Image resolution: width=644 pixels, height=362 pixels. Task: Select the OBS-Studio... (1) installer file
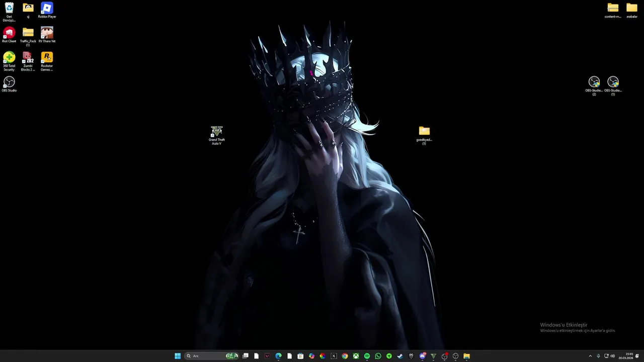point(613,86)
